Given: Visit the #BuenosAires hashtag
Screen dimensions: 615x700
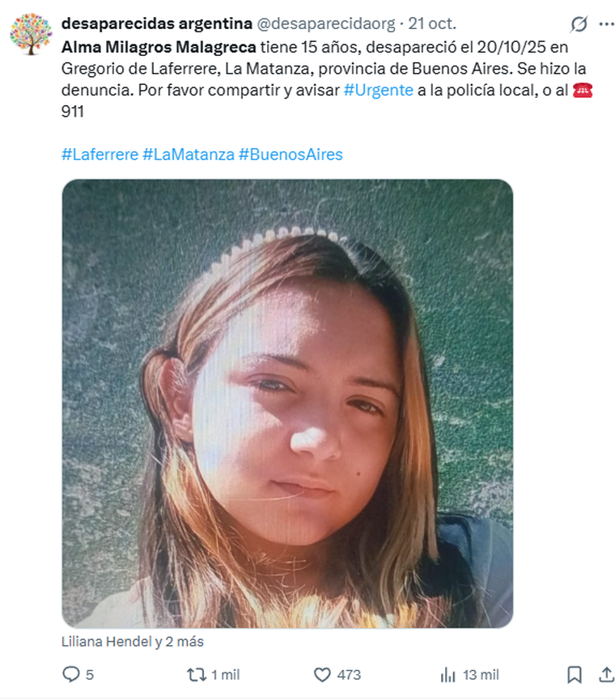Looking at the screenshot, I should [x=291, y=155].
